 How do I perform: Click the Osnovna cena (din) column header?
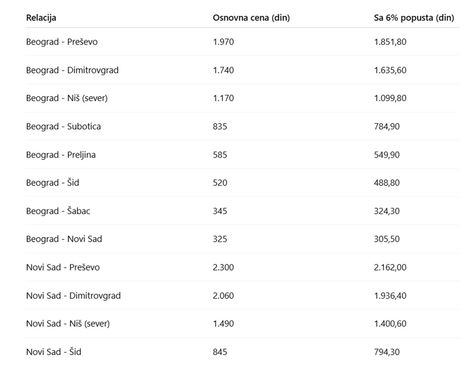[251, 18]
